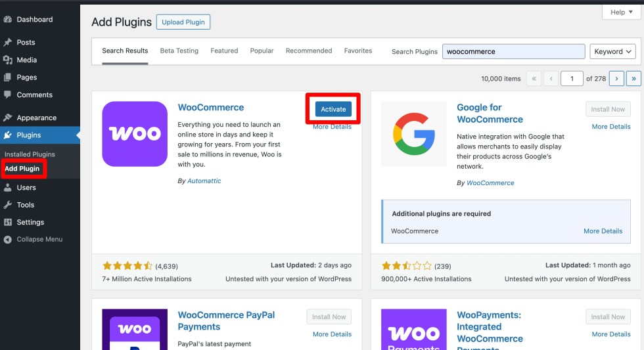The image size is (644, 350).
Task: Open WooCommerce PayPal Payments title link
Action: point(226,321)
